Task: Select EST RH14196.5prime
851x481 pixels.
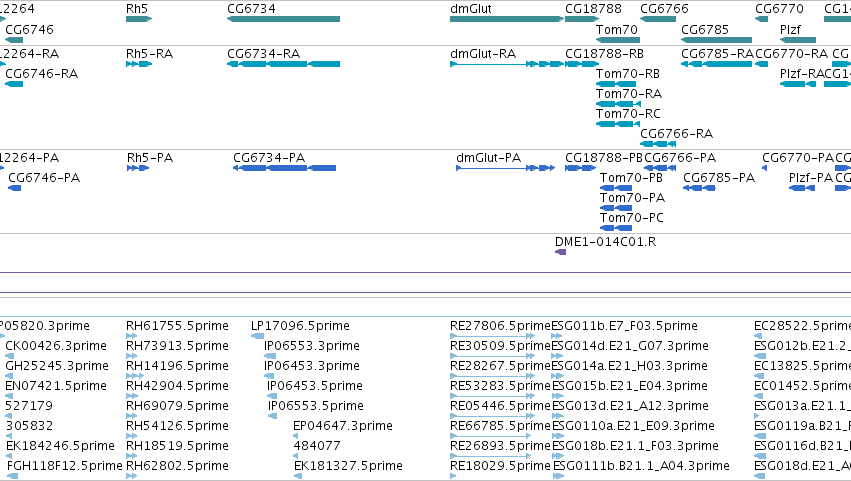Action: (x=135, y=376)
